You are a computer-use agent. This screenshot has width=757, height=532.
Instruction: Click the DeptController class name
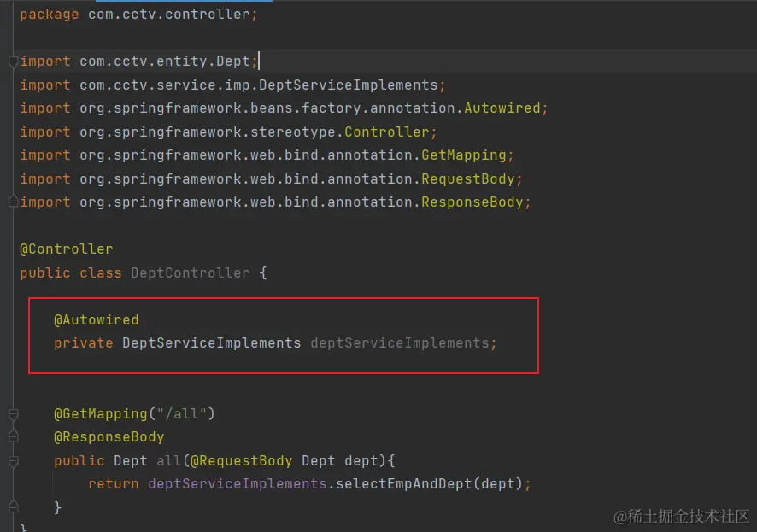click(191, 273)
